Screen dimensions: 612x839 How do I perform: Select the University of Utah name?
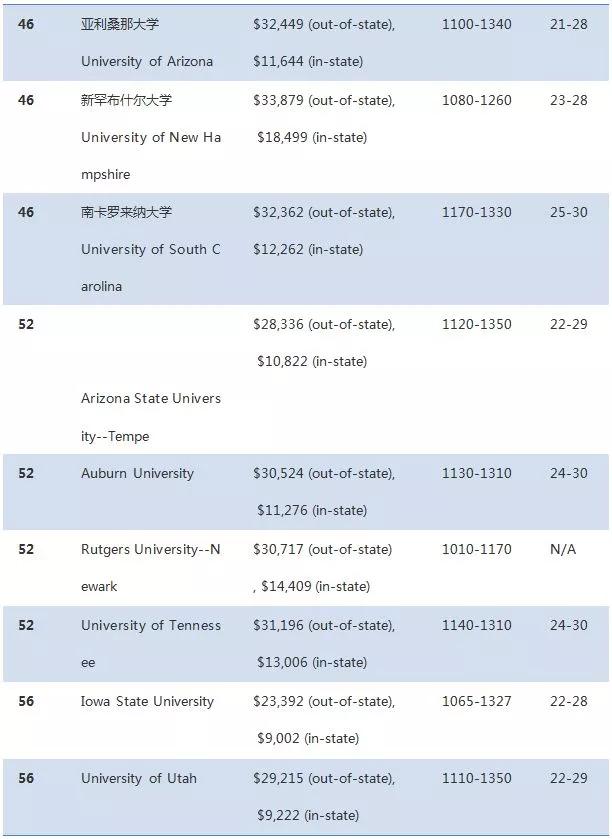(139, 778)
